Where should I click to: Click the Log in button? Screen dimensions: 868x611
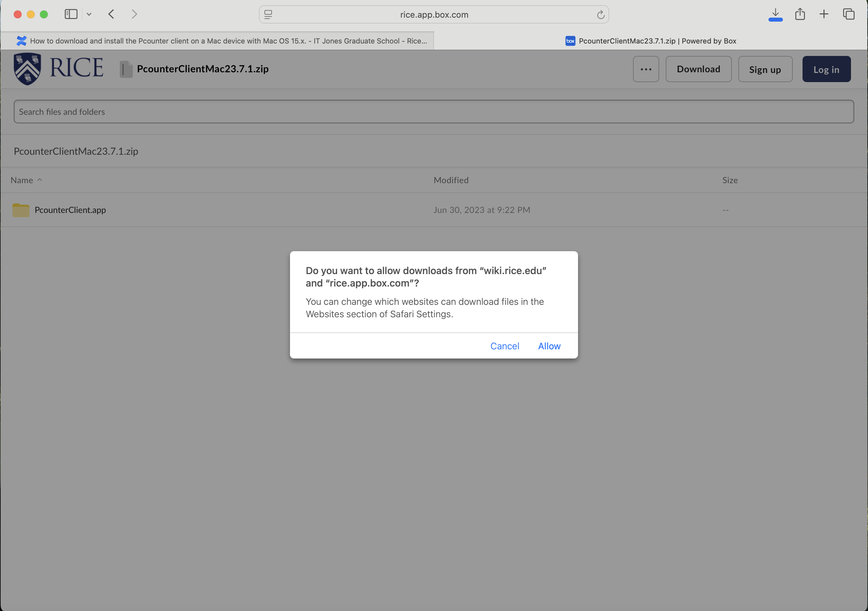826,69
